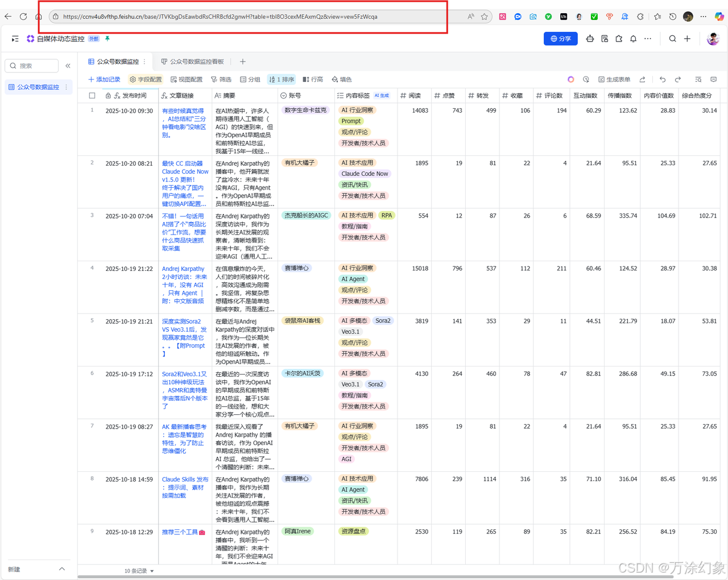Open article link 推荐三个工具
This screenshot has height=580, width=728.
pyautogui.click(x=183, y=532)
